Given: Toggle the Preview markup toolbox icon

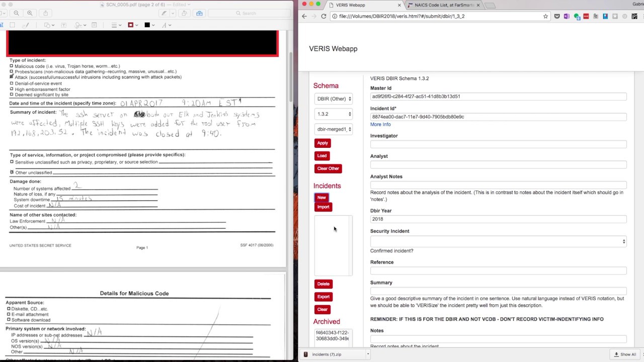Looking at the screenshot, I should tap(200, 13).
